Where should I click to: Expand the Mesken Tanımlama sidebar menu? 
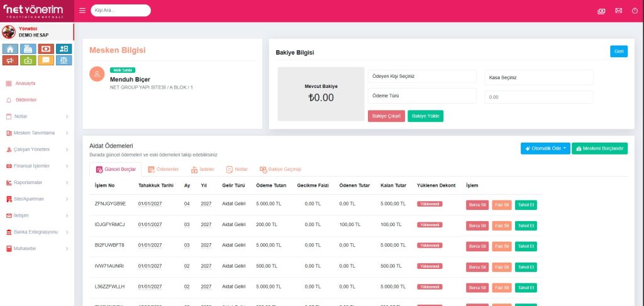point(37,133)
